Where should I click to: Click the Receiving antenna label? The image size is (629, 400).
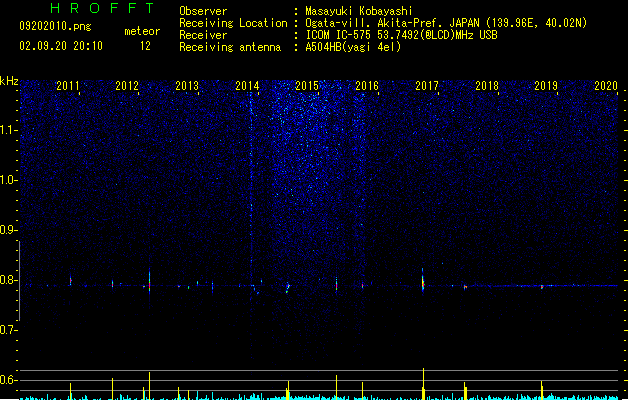tap(230, 47)
